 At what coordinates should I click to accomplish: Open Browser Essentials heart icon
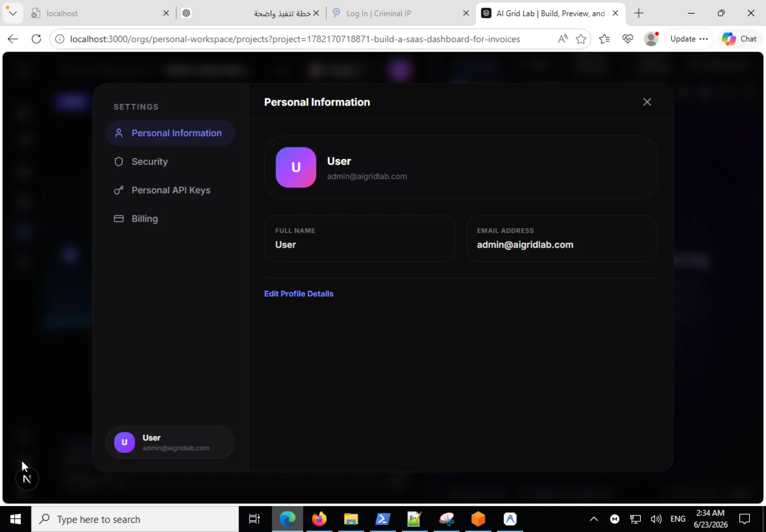point(627,39)
